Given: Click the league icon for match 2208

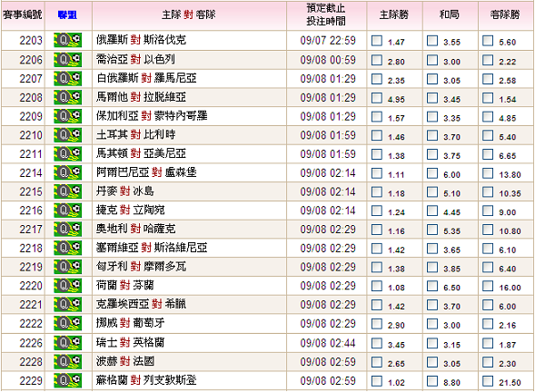Looking at the screenshot, I should (67, 97).
